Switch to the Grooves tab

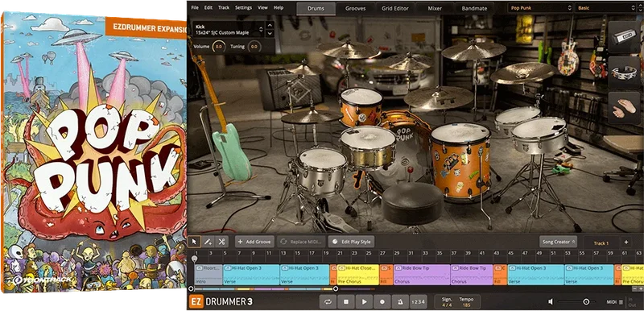click(x=355, y=8)
